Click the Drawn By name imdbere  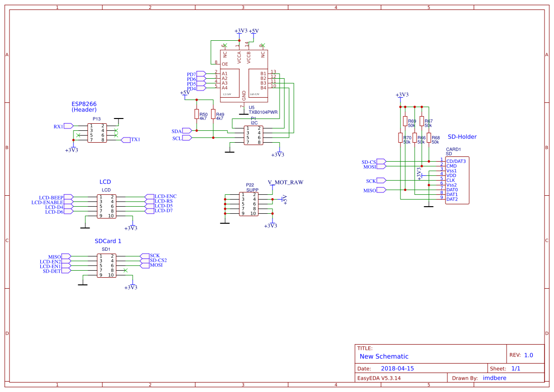[494, 378]
